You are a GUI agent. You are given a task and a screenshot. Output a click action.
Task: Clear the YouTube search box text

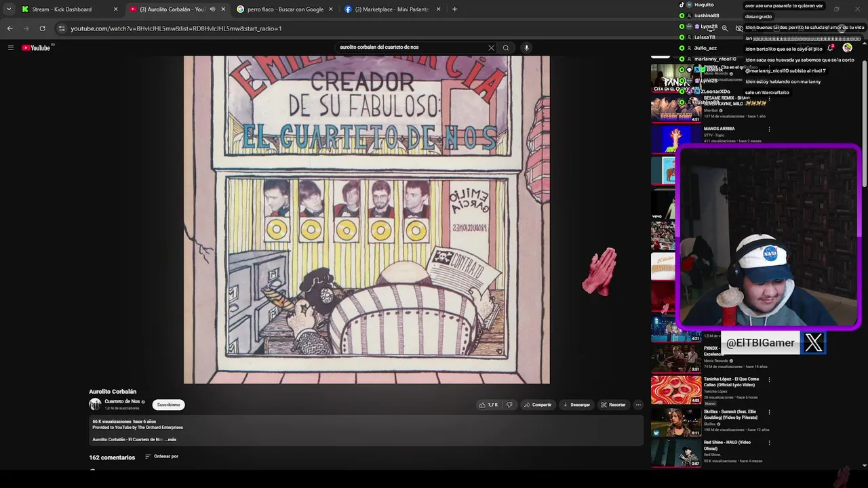(491, 47)
